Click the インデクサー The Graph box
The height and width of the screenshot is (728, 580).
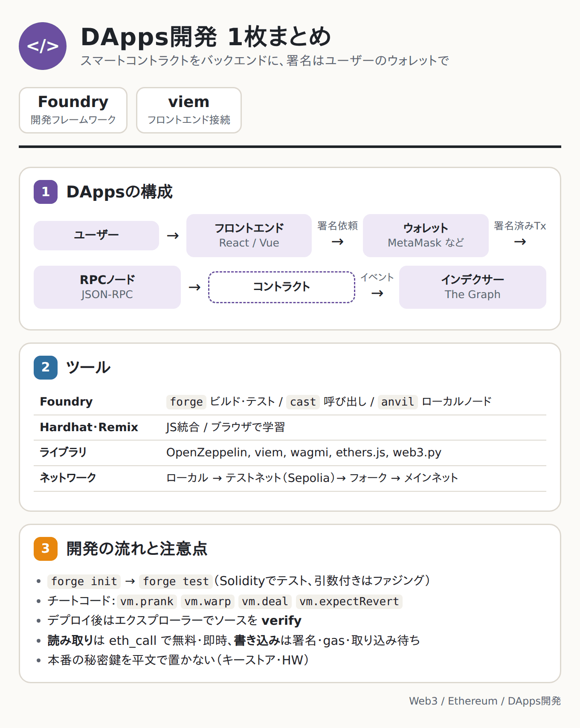click(x=473, y=287)
